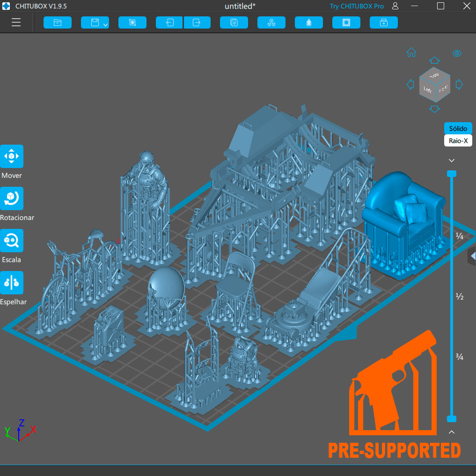
Task: Click the open file folder icon
Action: tap(58, 22)
